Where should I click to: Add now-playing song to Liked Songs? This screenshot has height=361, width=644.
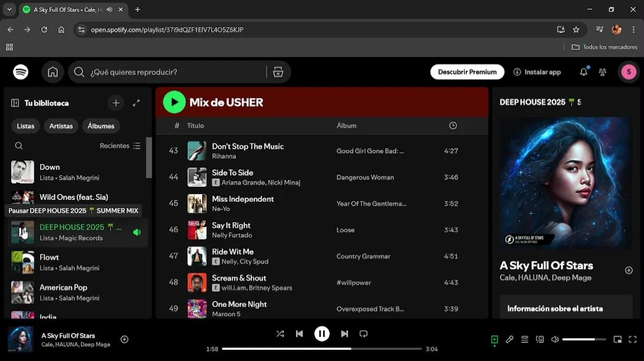pos(124,339)
